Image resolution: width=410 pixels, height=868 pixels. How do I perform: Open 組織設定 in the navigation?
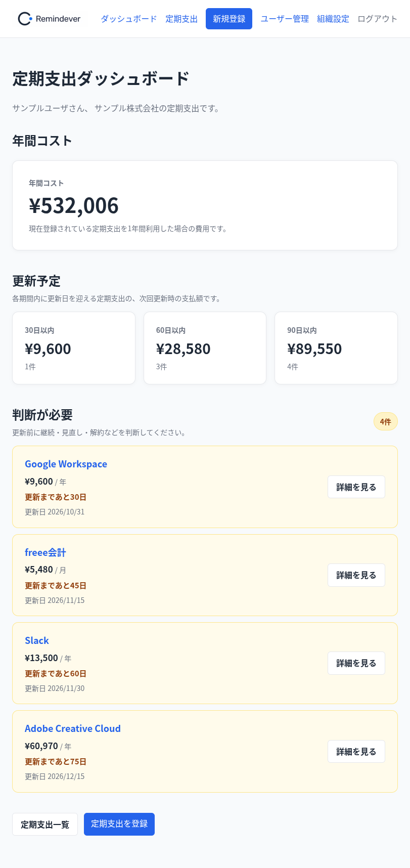(333, 19)
